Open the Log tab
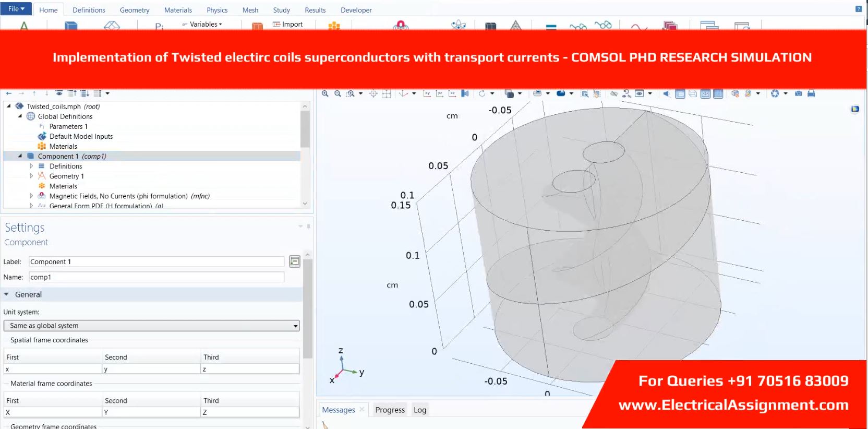 (x=420, y=410)
